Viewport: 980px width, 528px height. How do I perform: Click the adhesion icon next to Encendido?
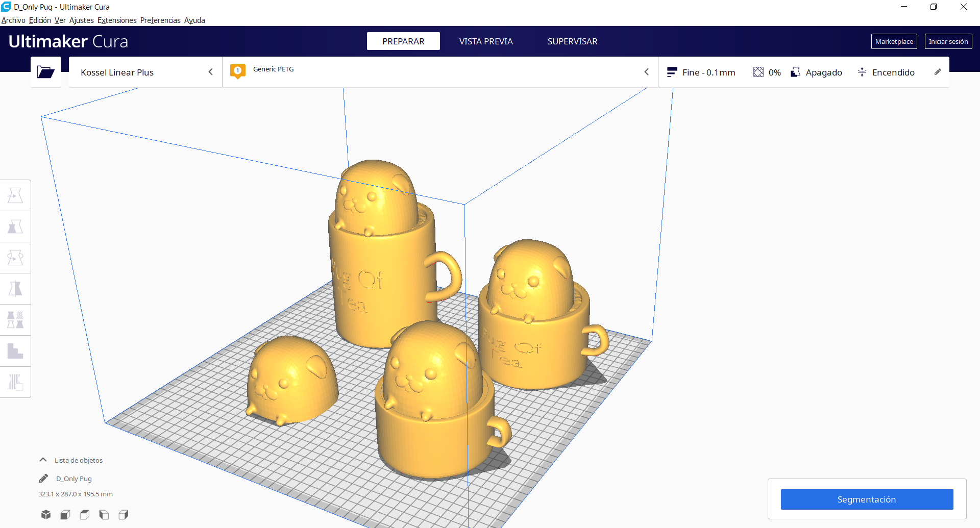click(x=862, y=72)
